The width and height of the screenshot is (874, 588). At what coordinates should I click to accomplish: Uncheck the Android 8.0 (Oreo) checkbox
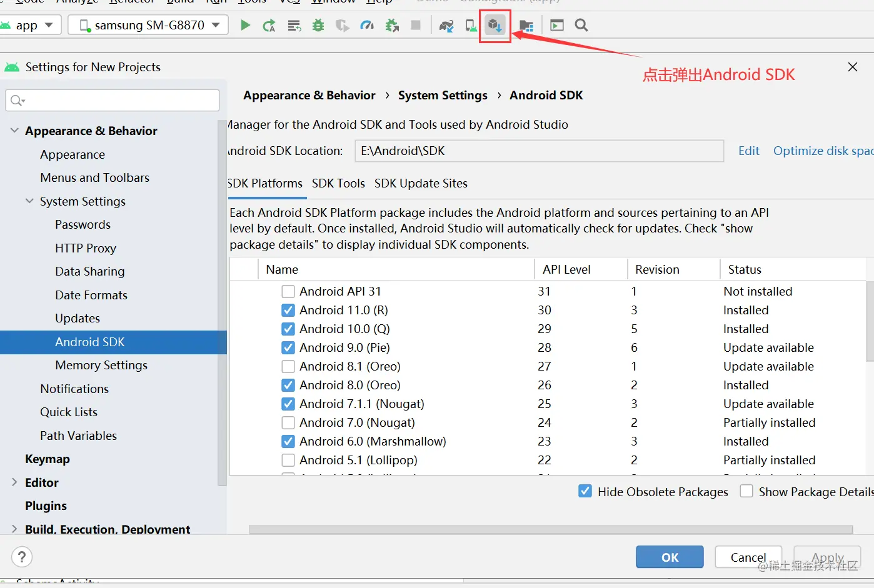pos(288,385)
